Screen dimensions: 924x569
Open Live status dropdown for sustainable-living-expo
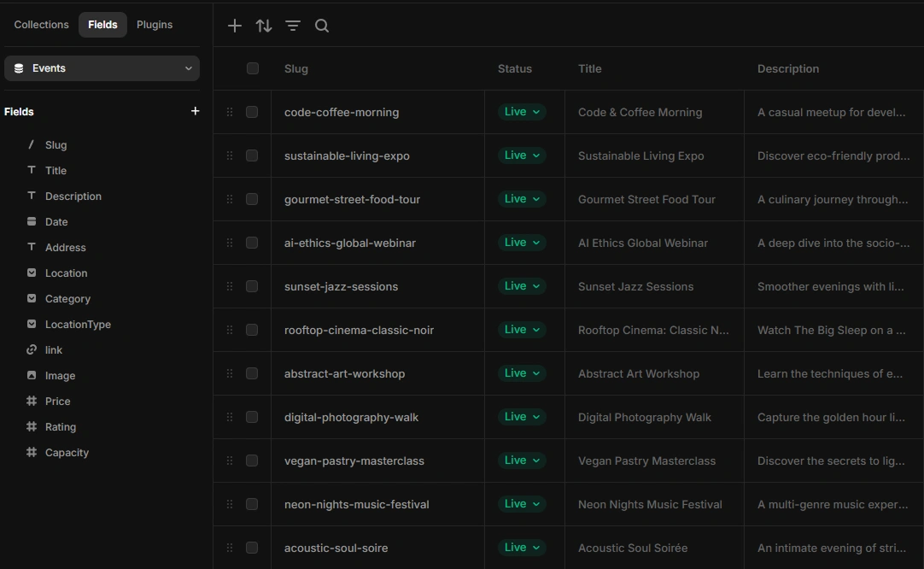coord(522,155)
